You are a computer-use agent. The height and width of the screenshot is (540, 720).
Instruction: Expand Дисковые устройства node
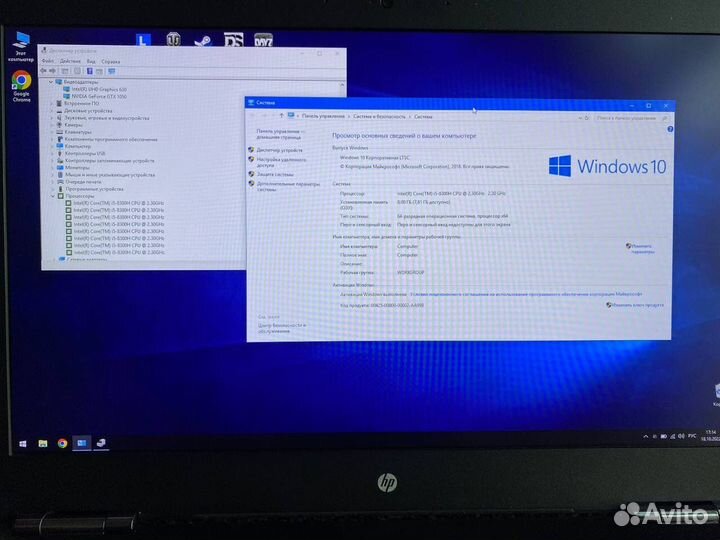point(52,111)
